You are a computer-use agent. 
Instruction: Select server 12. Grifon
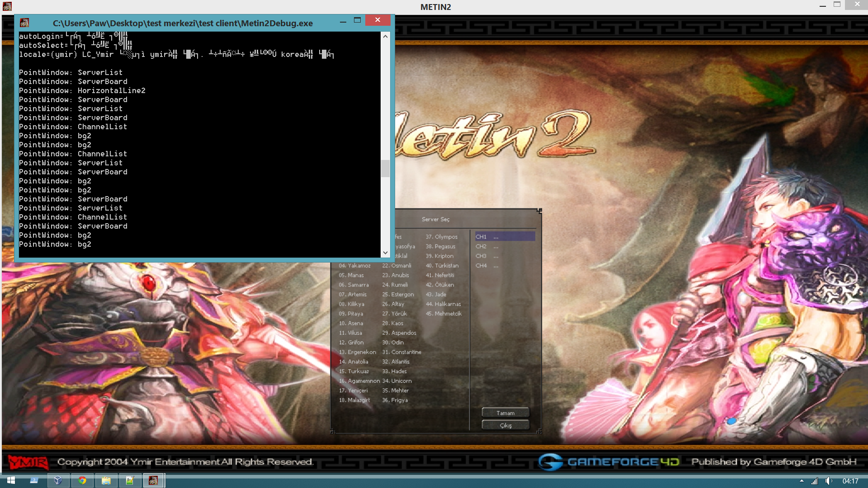(351, 342)
